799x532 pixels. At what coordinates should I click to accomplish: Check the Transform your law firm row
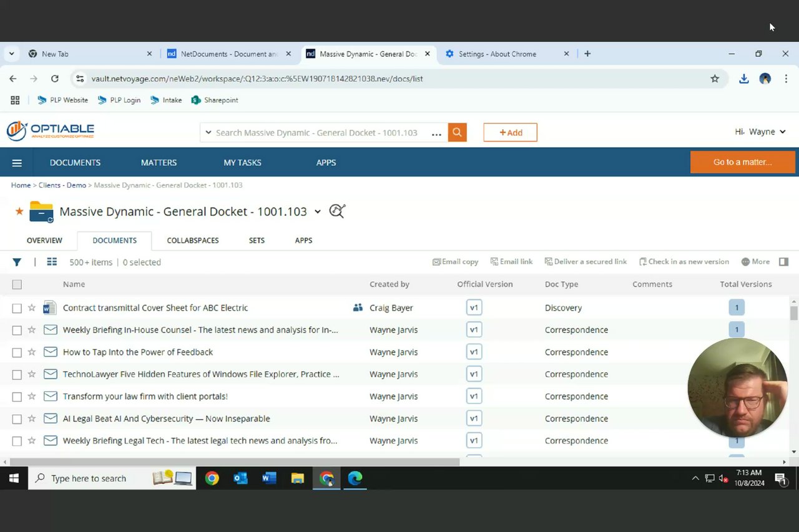click(17, 397)
